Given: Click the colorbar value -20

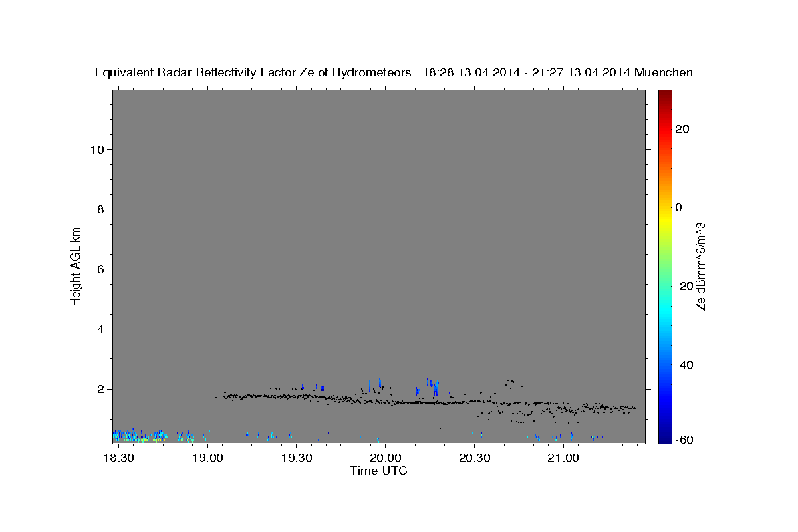Looking at the screenshot, I should [684, 286].
